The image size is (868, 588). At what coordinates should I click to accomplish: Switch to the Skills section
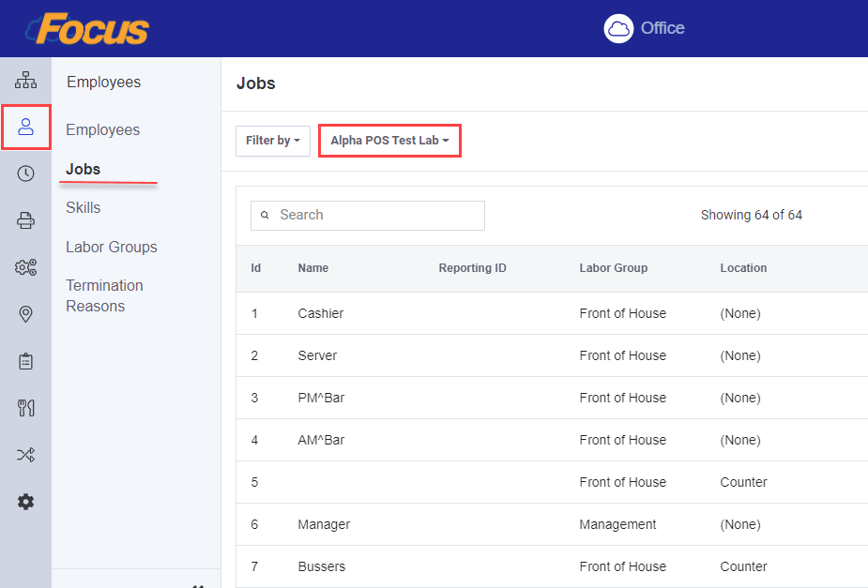[83, 207]
